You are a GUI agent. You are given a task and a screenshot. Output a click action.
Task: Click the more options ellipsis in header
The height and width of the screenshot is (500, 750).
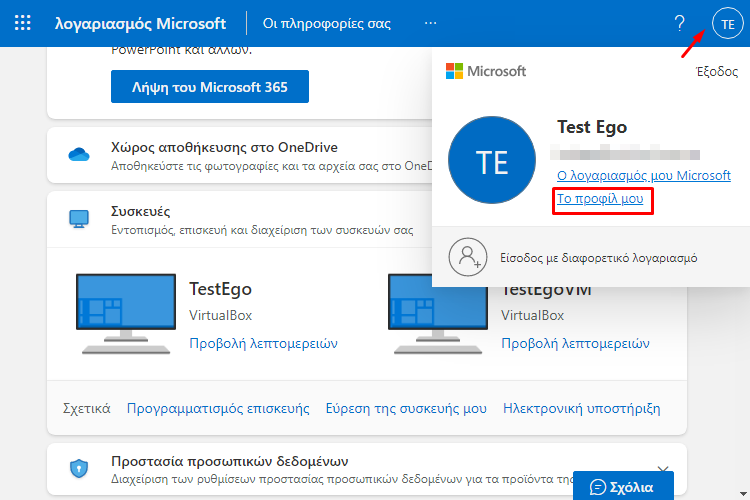point(430,23)
